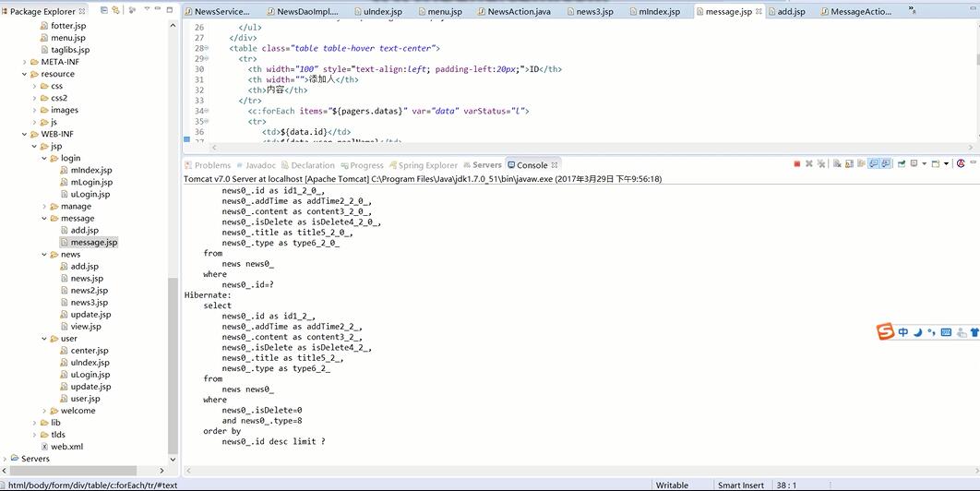Viewport: 980px width, 491px height.
Task: Maximize the Package Explorer panel
Action: click(x=170, y=10)
